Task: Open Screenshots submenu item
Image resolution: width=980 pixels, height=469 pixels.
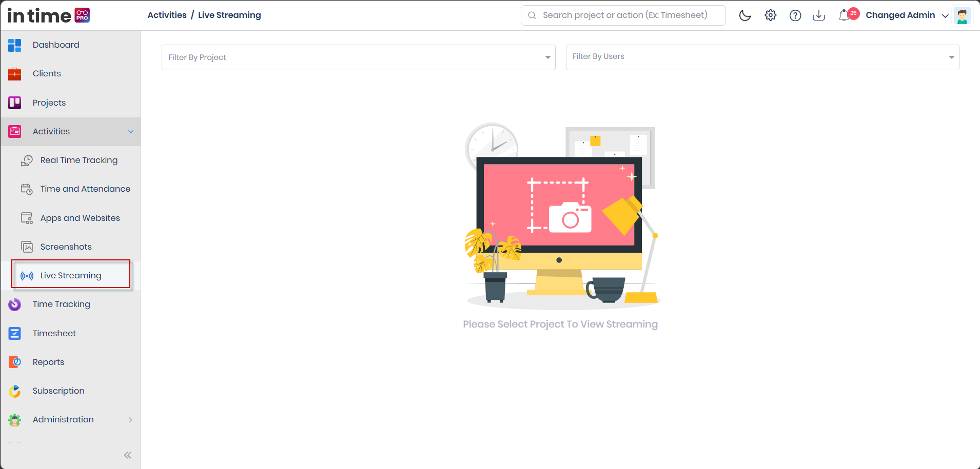Action: [66, 247]
